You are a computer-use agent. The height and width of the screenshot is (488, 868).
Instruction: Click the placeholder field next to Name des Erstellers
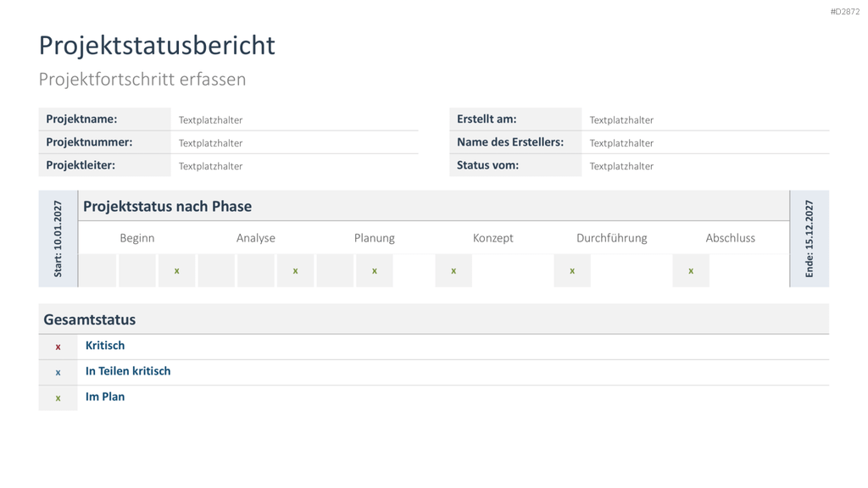pyautogui.click(x=705, y=142)
